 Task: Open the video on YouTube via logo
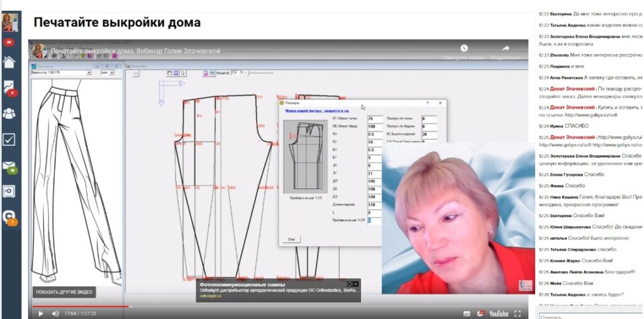(x=499, y=314)
